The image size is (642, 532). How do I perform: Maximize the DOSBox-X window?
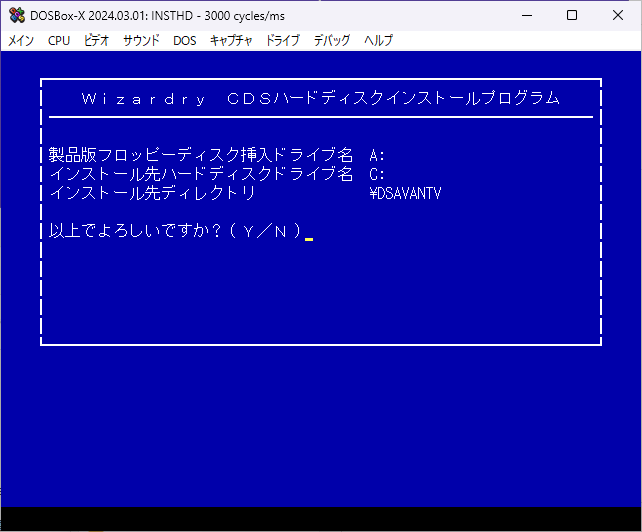pos(572,16)
